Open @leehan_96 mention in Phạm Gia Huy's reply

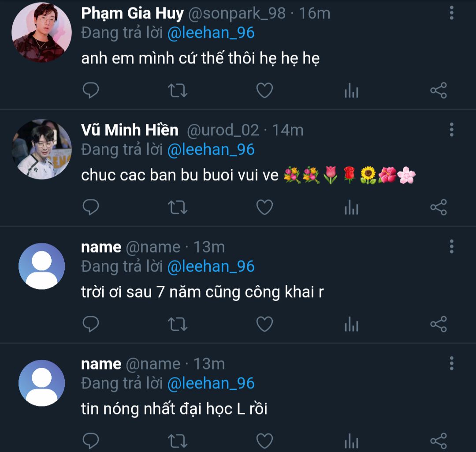(211, 34)
